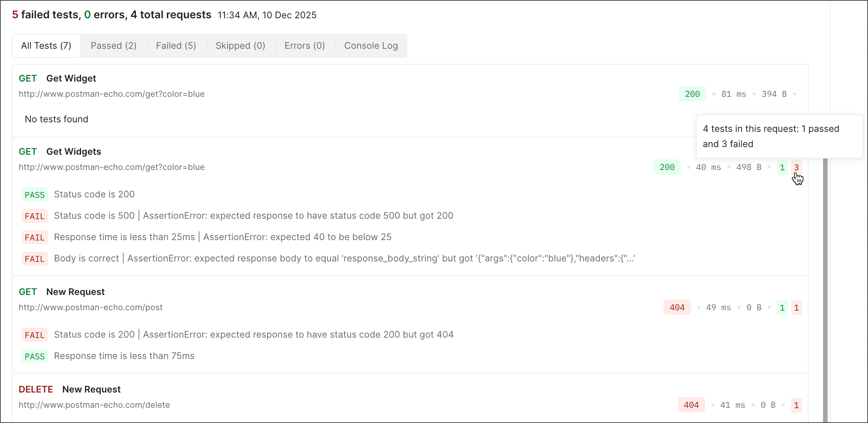Click the red failed count 3 badge

(796, 167)
